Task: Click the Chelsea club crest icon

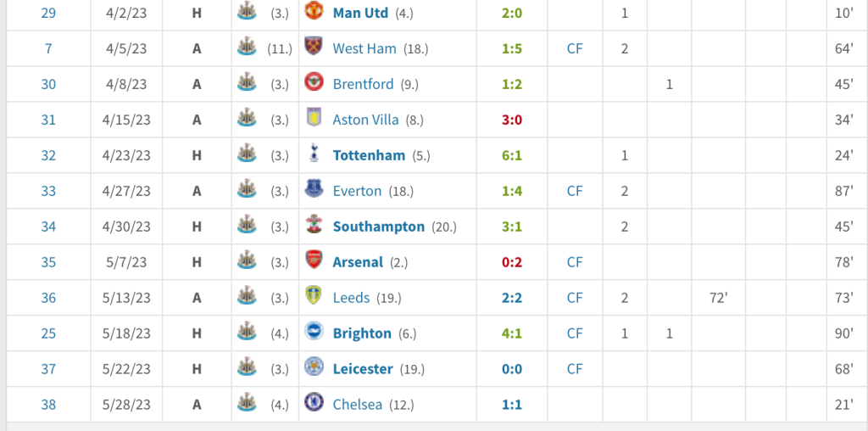Action: pyautogui.click(x=314, y=404)
